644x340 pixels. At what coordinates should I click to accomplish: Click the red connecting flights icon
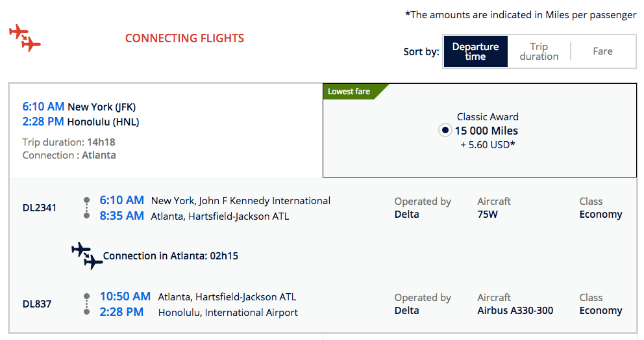coord(25,38)
